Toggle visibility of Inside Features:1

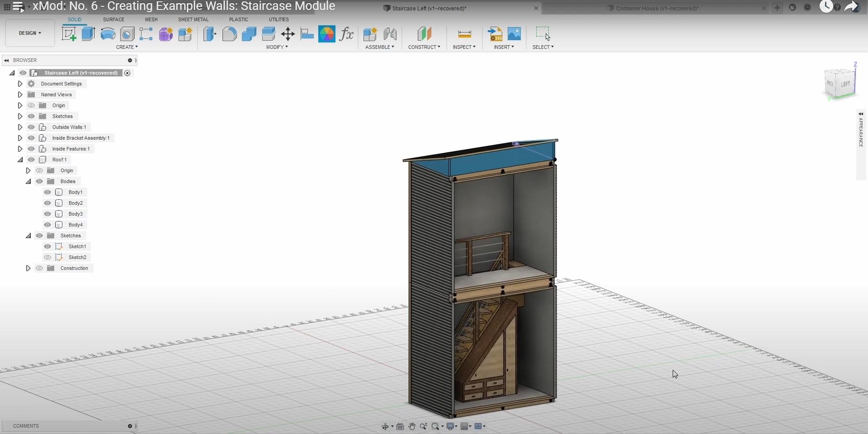pos(31,149)
